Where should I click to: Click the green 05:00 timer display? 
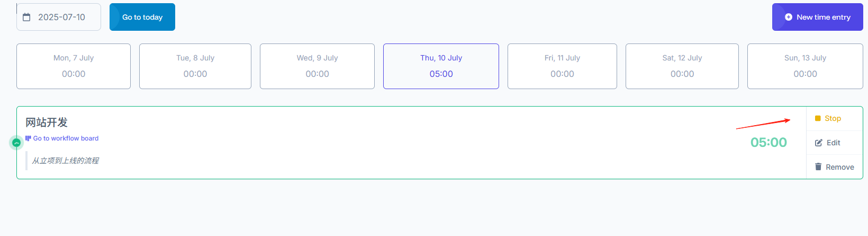[x=768, y=142]
